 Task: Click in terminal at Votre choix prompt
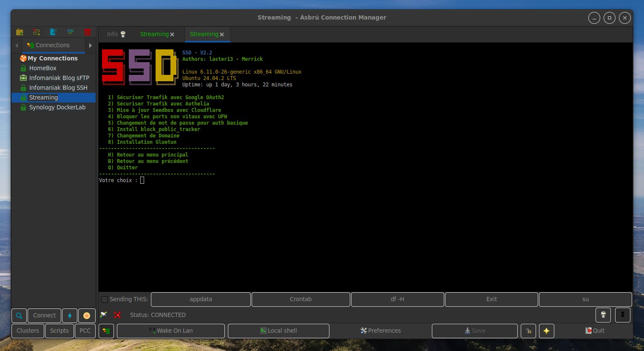pos(142,180)
